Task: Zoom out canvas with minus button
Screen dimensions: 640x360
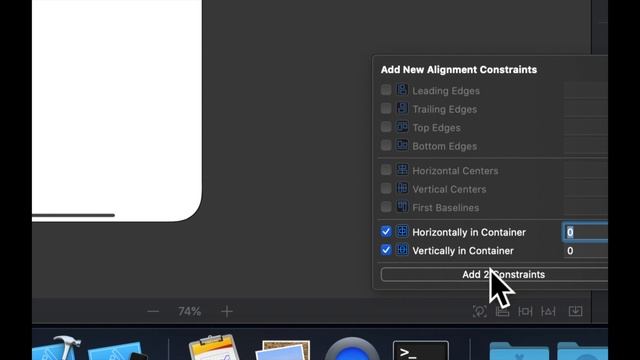Action: (x=153, y=311)
